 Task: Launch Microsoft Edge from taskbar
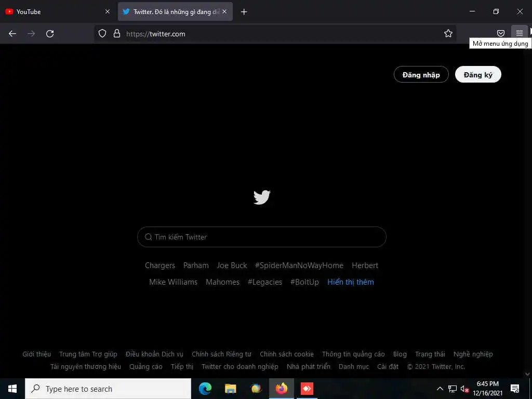(x=205, y=389)
